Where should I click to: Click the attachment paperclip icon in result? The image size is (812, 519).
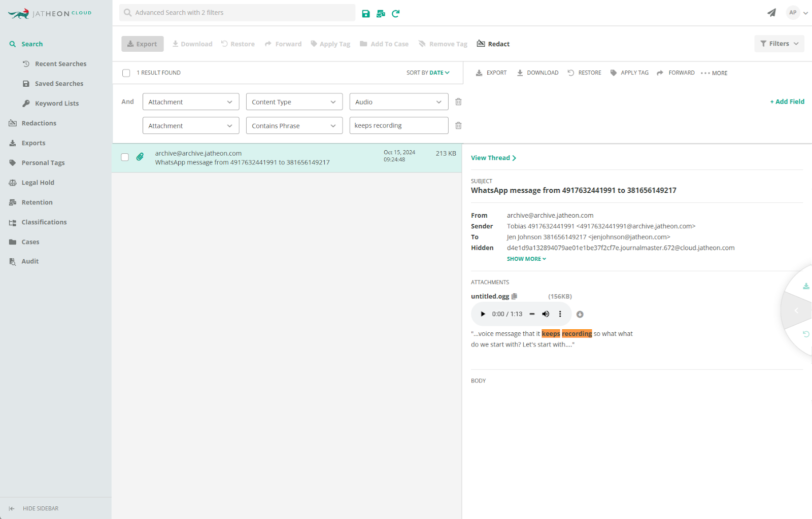click(140, 157)
